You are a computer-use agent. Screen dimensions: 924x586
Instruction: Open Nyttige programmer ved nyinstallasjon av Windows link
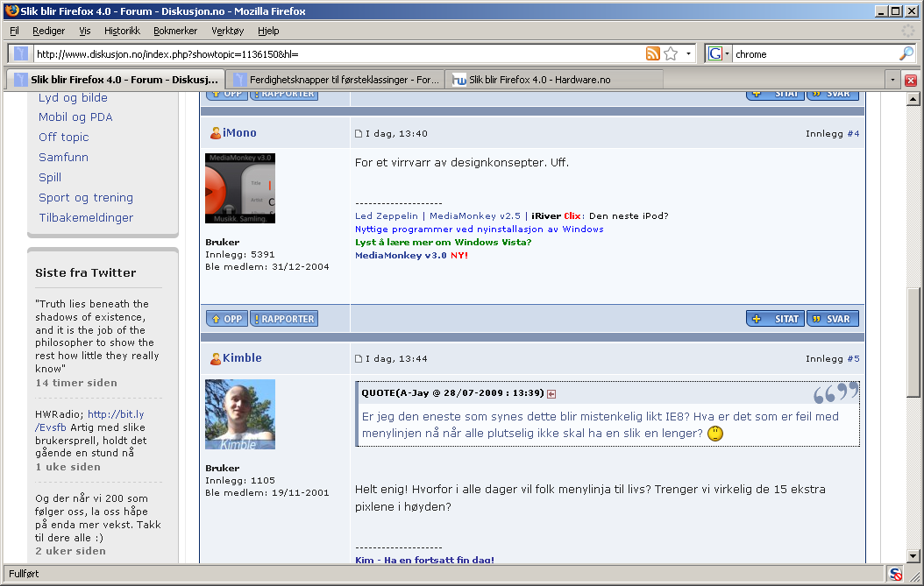click(479, 229)
